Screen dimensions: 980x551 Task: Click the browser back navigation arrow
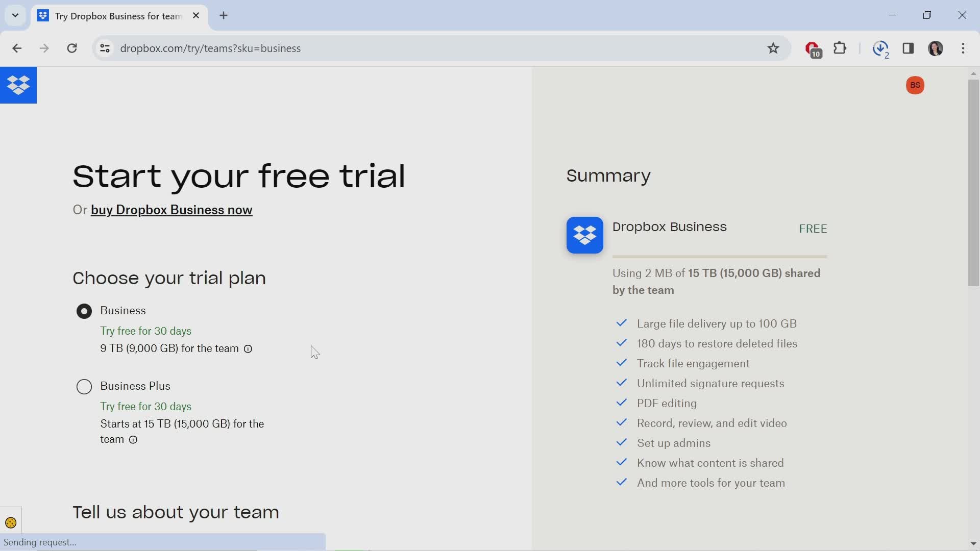coord(17,48)
